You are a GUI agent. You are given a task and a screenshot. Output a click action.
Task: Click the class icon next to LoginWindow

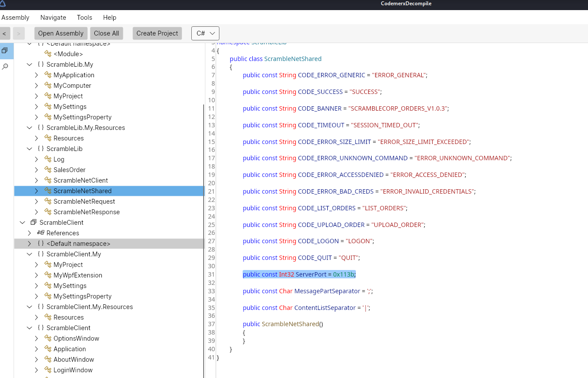(x=48, y=370)
